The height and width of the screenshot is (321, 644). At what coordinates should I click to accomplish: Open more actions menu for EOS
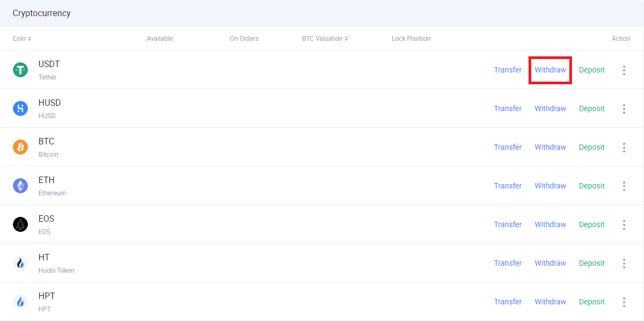pyautogui.click(x=624, y=224)
